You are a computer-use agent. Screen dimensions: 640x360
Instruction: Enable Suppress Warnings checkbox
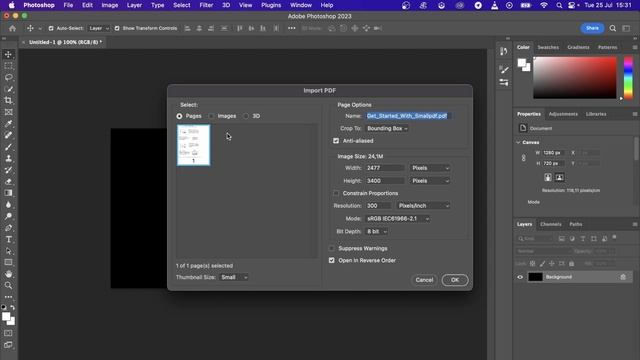point(331,248)
